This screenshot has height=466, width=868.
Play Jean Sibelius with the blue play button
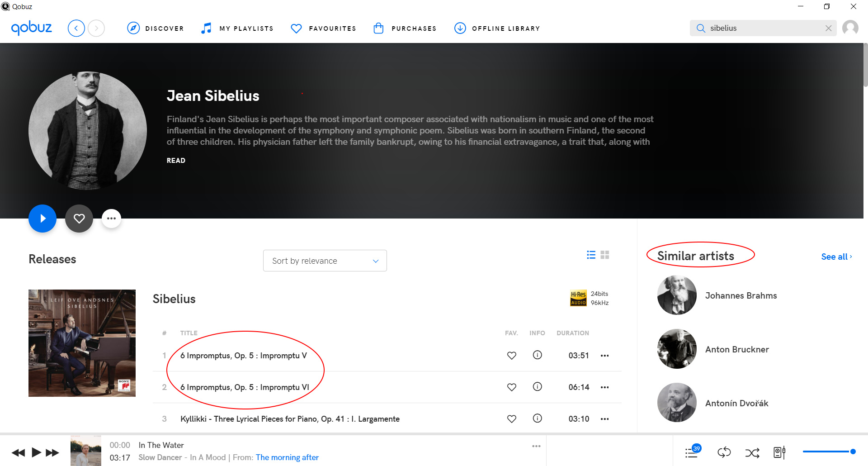(42, 219)
